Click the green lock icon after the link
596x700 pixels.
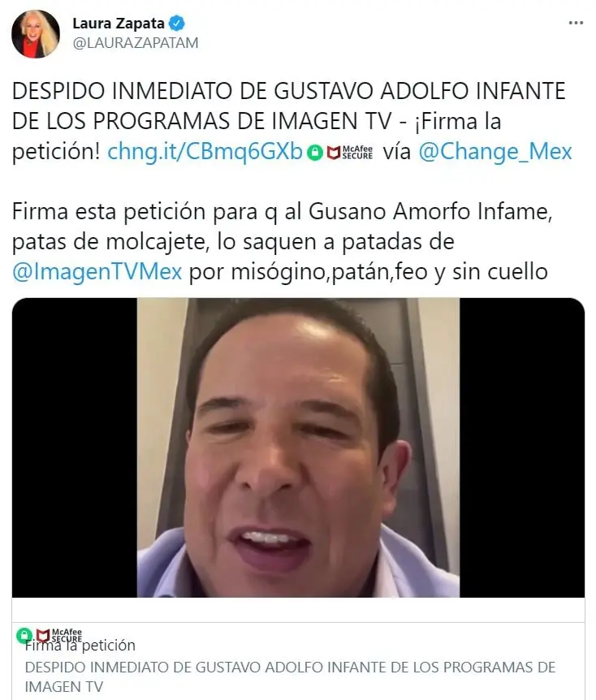315,153
